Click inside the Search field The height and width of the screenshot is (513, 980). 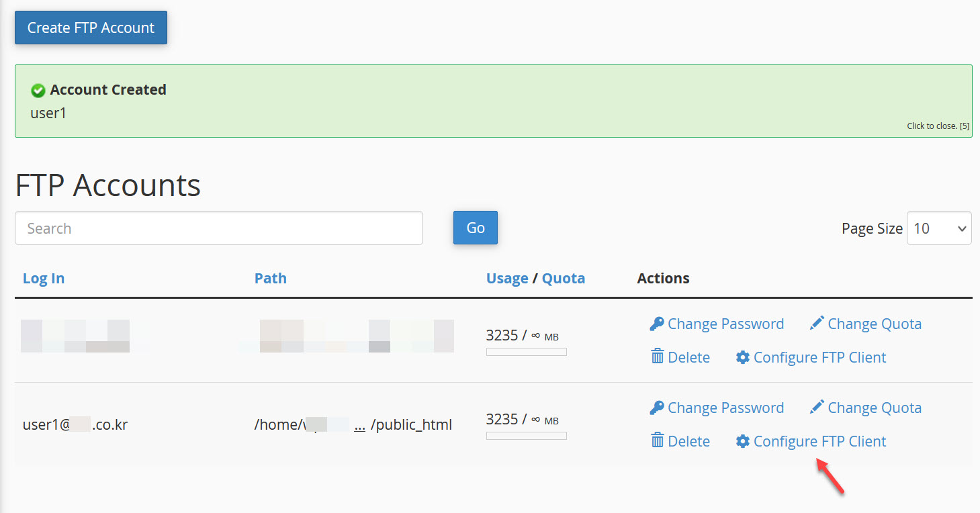click(x=218, y=228)
